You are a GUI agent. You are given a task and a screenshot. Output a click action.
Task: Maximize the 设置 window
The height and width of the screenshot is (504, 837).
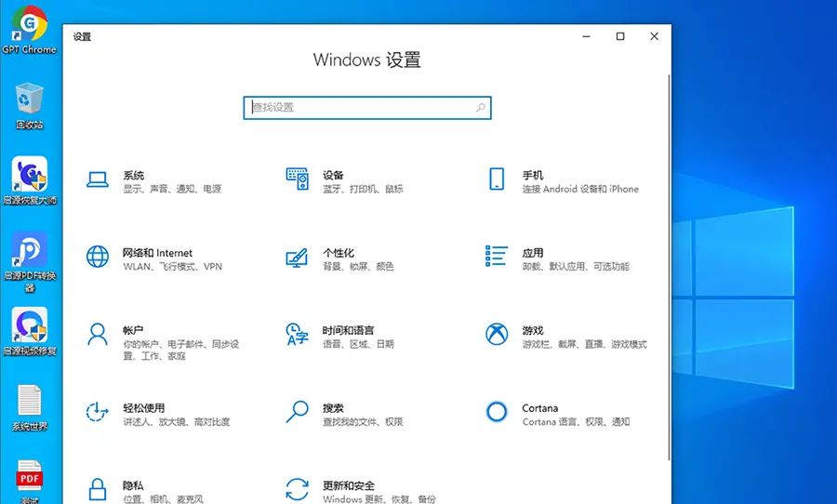click(x=620, y=36)
